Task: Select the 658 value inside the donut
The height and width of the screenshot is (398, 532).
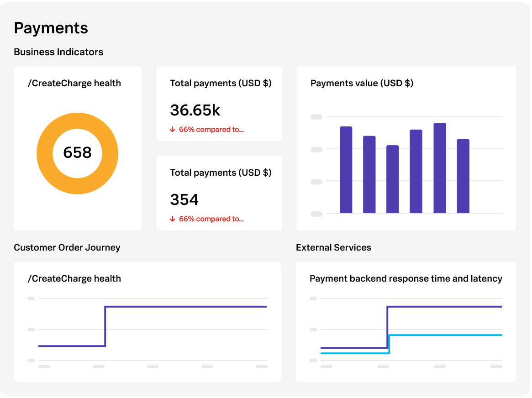Action: pos(77,152)
